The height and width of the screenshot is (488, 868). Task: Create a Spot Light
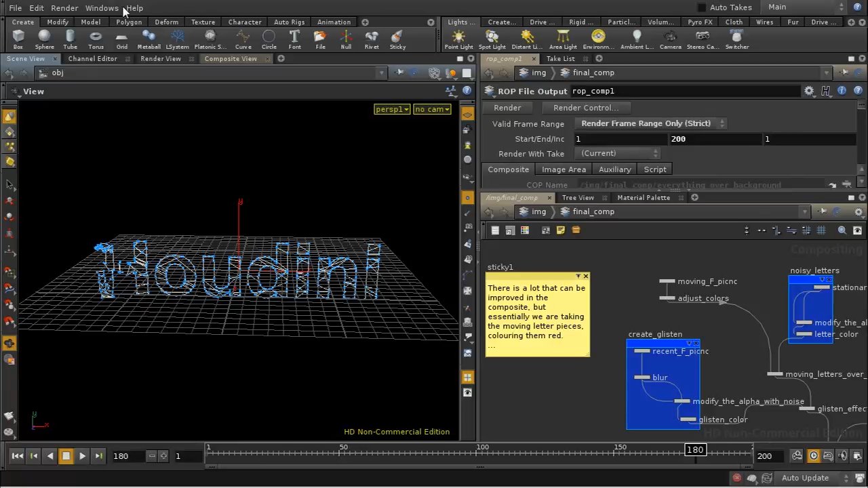pyautogui.click(x=492, y=39)
